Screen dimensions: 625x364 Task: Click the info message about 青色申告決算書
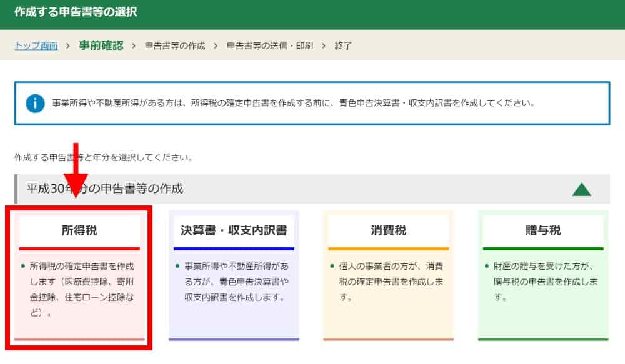point(294,103)
